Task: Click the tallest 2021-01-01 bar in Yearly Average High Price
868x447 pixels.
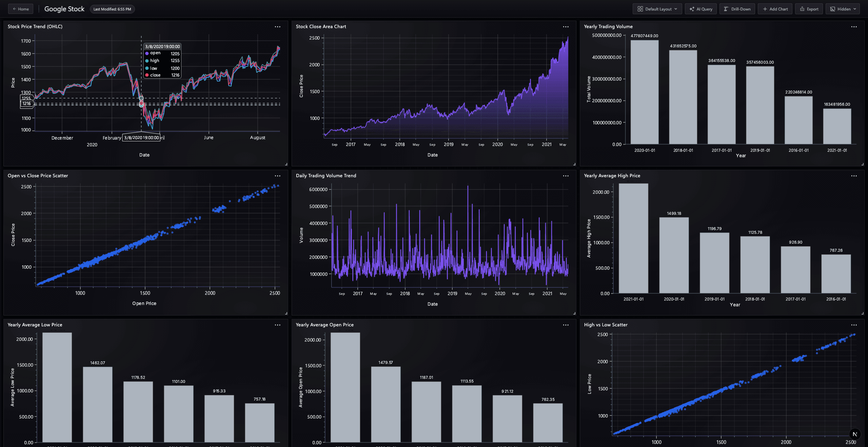Action: click(x=633, y=238)
